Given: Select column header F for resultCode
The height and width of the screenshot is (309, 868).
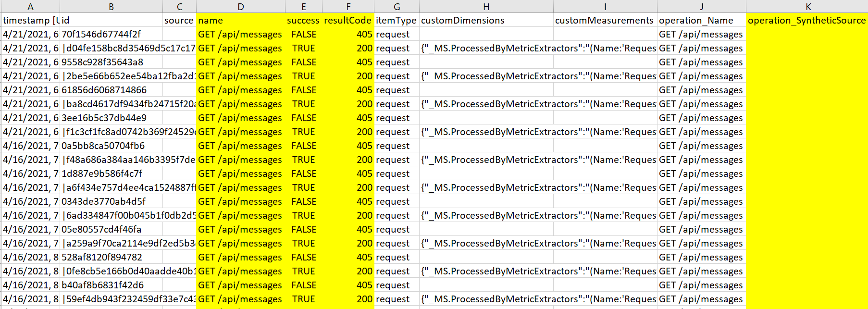Looking at the screenshot, I should pos(347,6).
